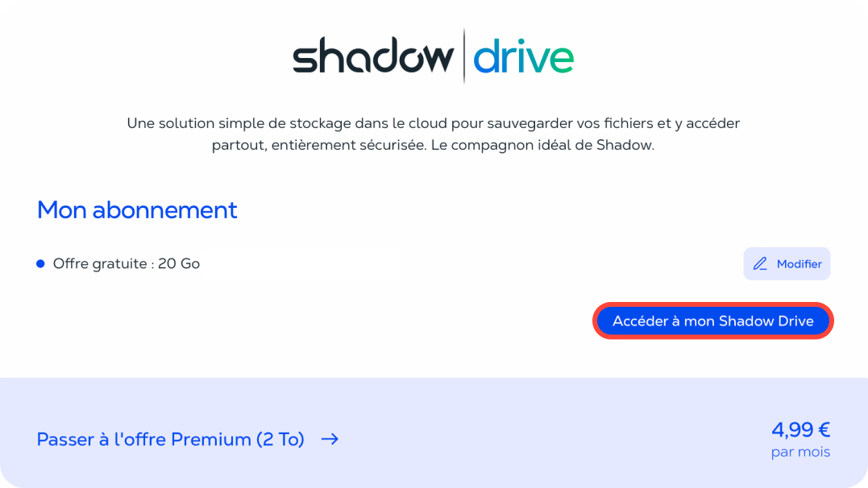The height and width of the screenshot is (488, 868).
Task: Click the 4,99 € price
Action: 800,429
